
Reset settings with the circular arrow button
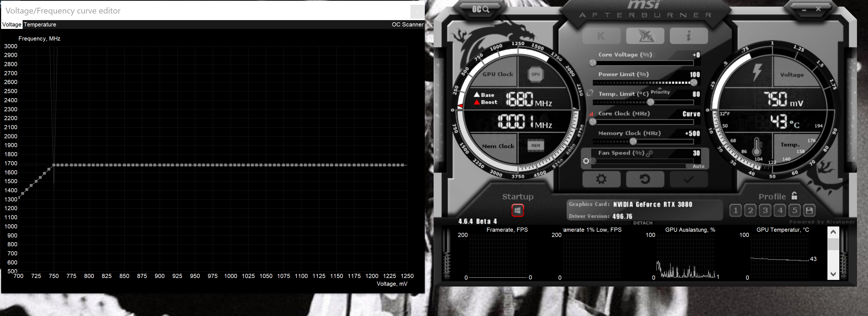point(645,179)
